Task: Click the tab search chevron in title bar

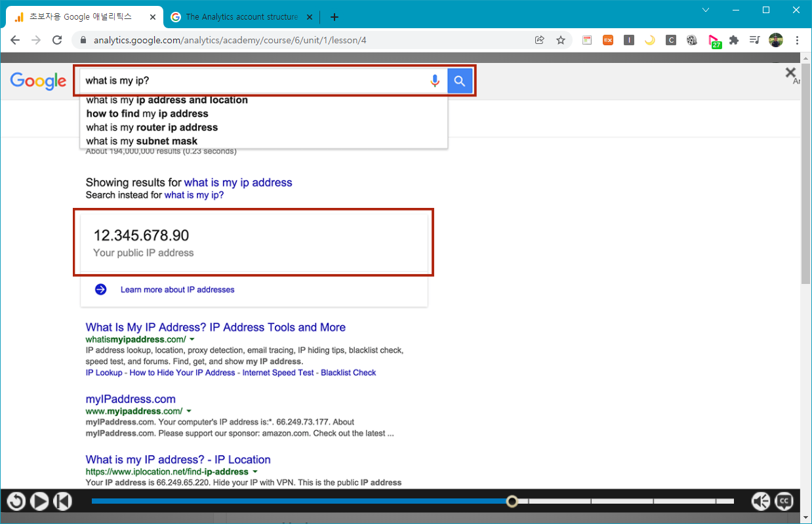Action: [706, 10]
